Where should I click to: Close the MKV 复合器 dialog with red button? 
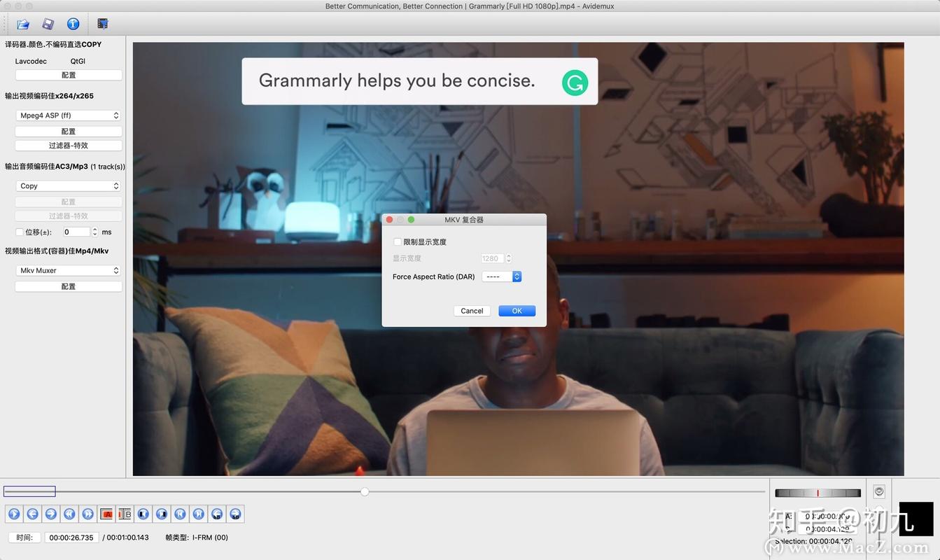[389, 220]
